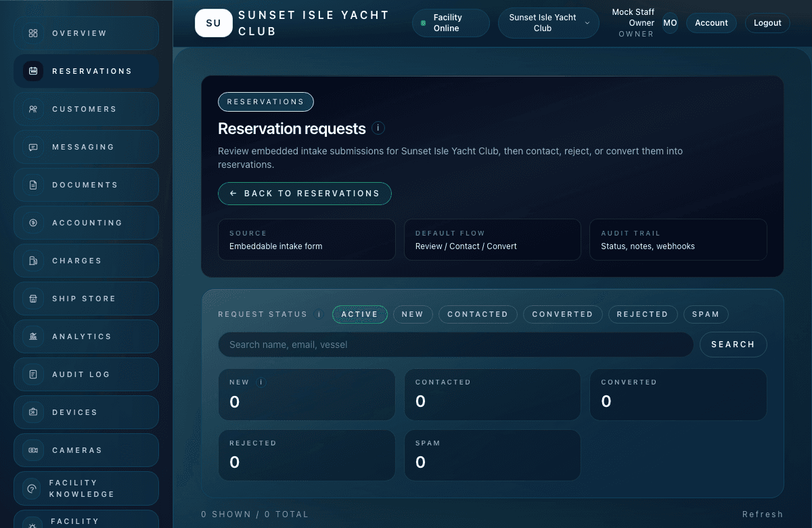Click the Devices icon in sidebar
The image size is (812, 528).
33,412
